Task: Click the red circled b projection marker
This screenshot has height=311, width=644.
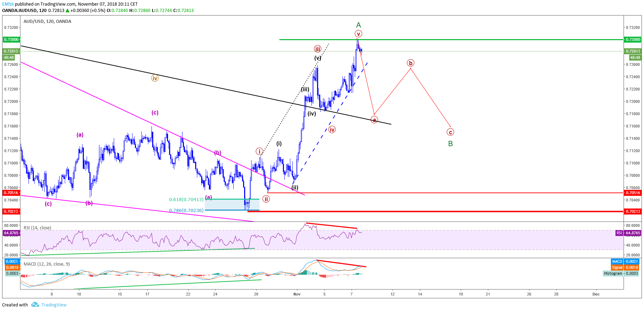Action: 410,63
